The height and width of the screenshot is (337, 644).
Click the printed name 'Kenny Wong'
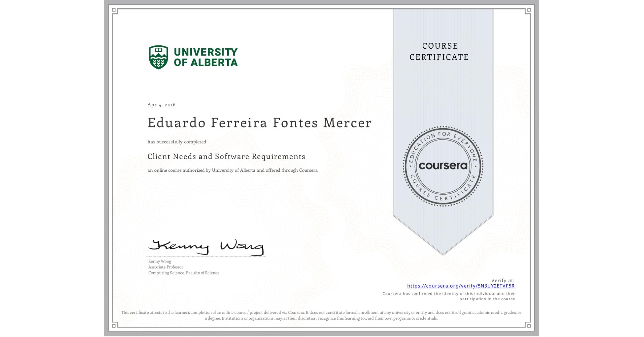click(160, 261)
